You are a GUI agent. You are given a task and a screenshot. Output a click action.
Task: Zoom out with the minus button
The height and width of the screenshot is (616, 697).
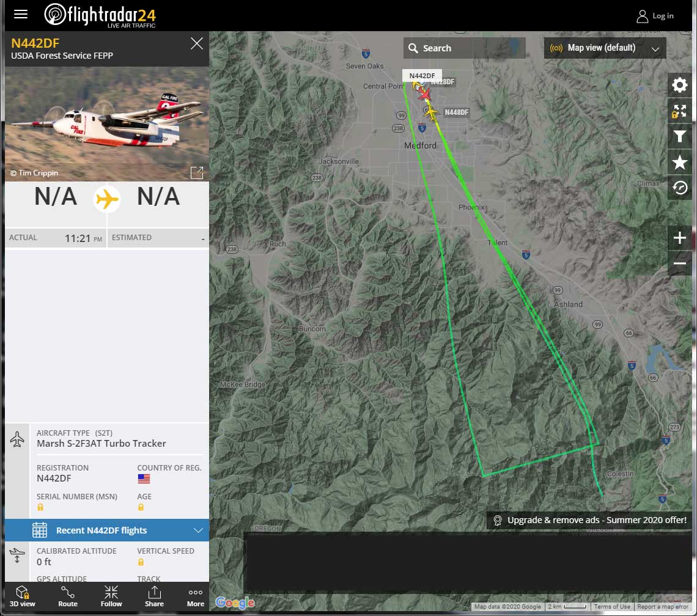coord(679,263)
